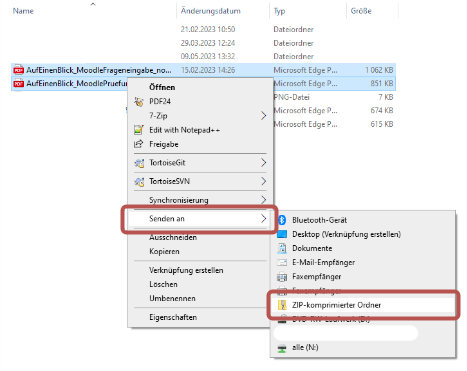
Task: Click date 09.05.2023 13:32 row
Action: 208,56
